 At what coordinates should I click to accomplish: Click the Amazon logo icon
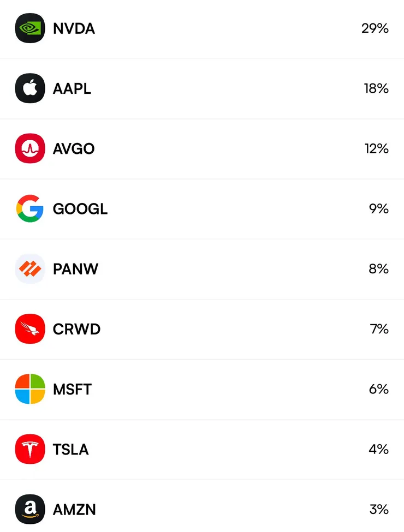29,509
